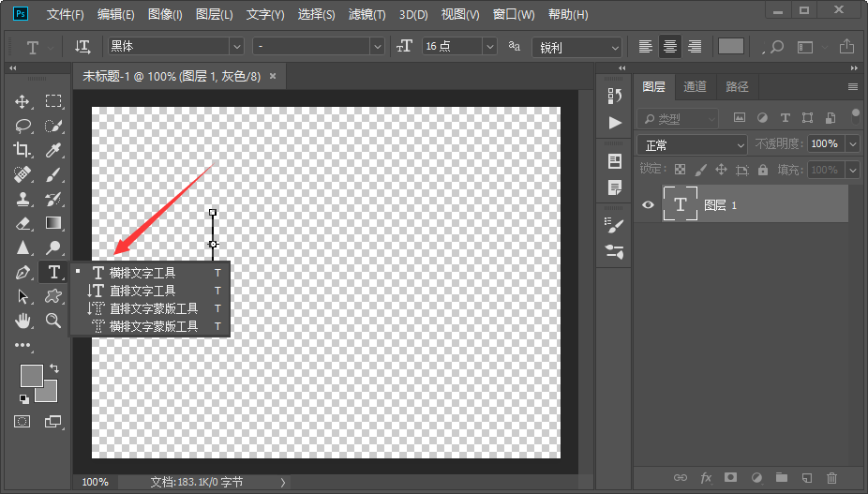Viewport: 868px width, 494px height.
Task: Click the text color swatch in options bar
Action: click(x=731, y=47)
